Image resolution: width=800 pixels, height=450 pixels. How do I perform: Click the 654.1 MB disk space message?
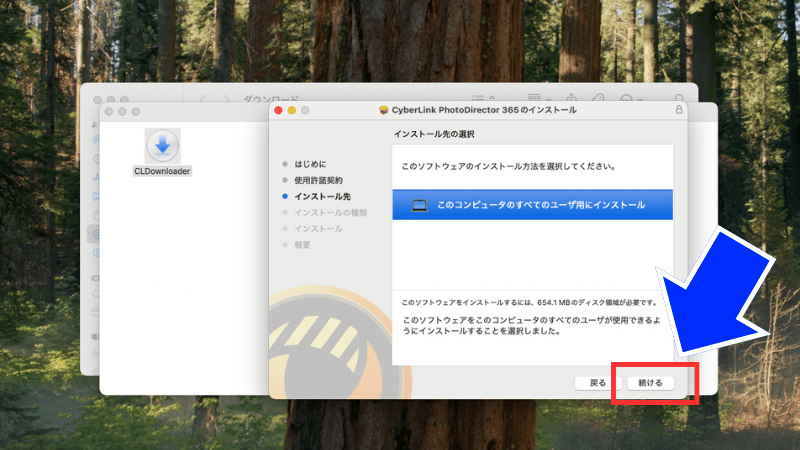coord(530,303)
